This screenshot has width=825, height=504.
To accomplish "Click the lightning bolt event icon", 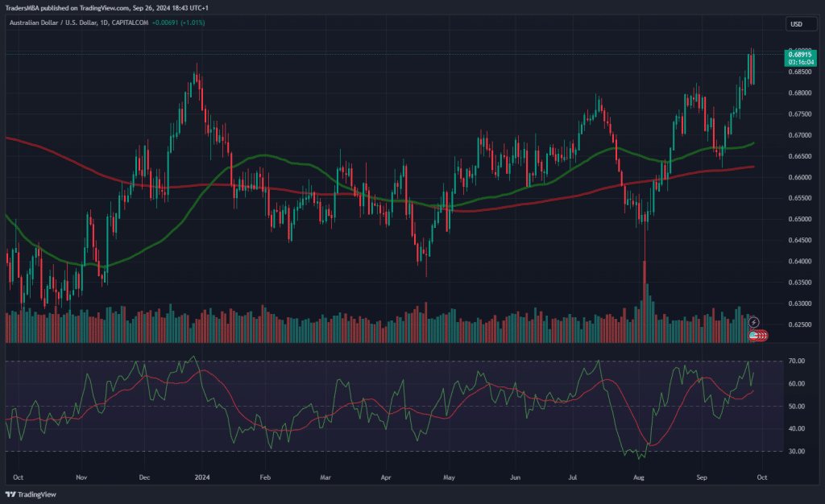I will point(753,322).
